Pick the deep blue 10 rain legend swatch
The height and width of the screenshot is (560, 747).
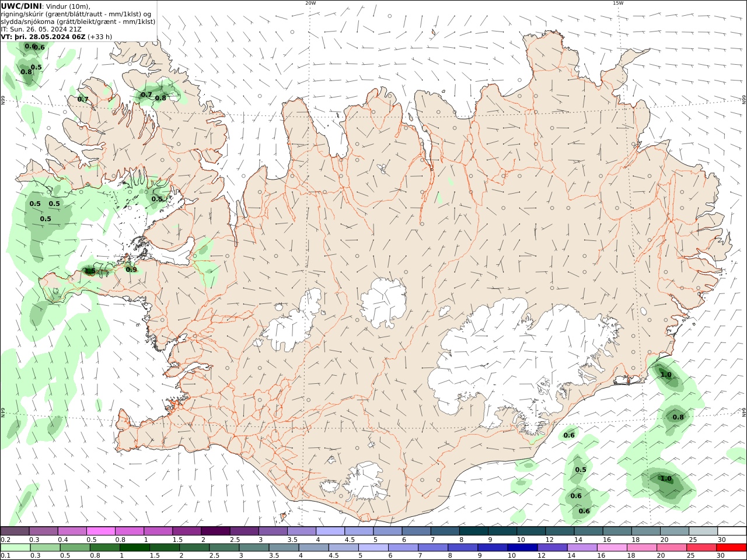pos(522,548)
